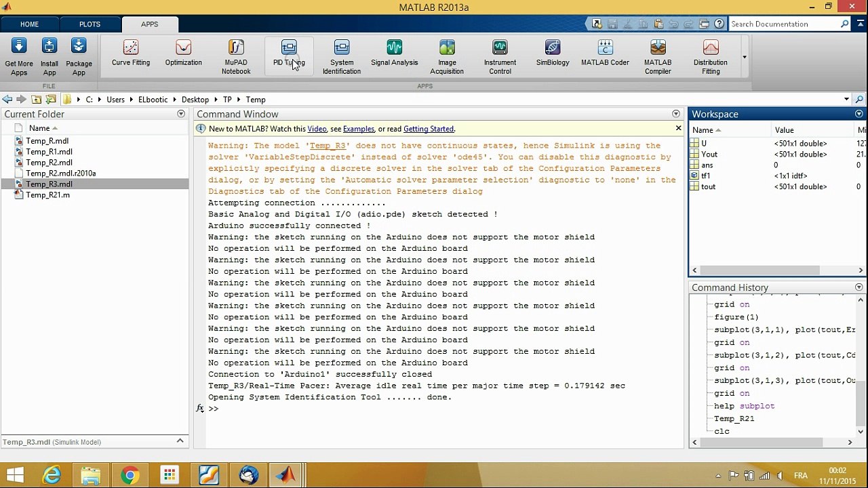Viewport: 868px width, 488px height.
Task: Click the switch windows icon
Action: (x=704, y=24)
